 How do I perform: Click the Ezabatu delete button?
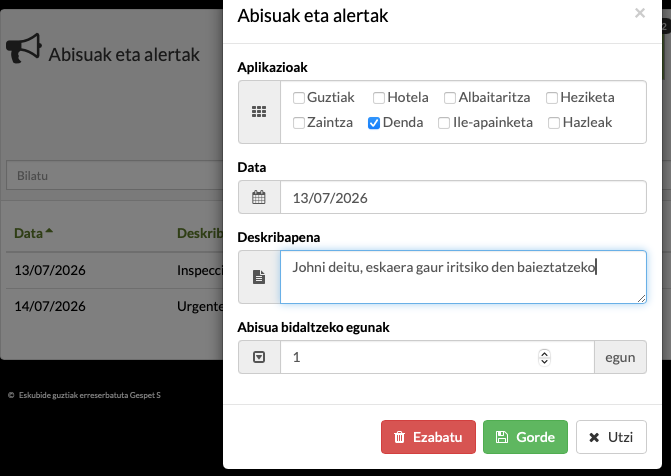[x=428, y=437]
